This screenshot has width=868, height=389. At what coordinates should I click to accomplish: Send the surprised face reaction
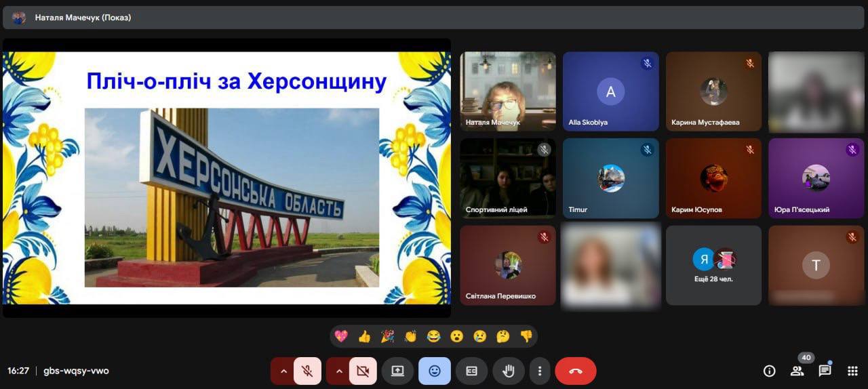click(x=456, y=336)
